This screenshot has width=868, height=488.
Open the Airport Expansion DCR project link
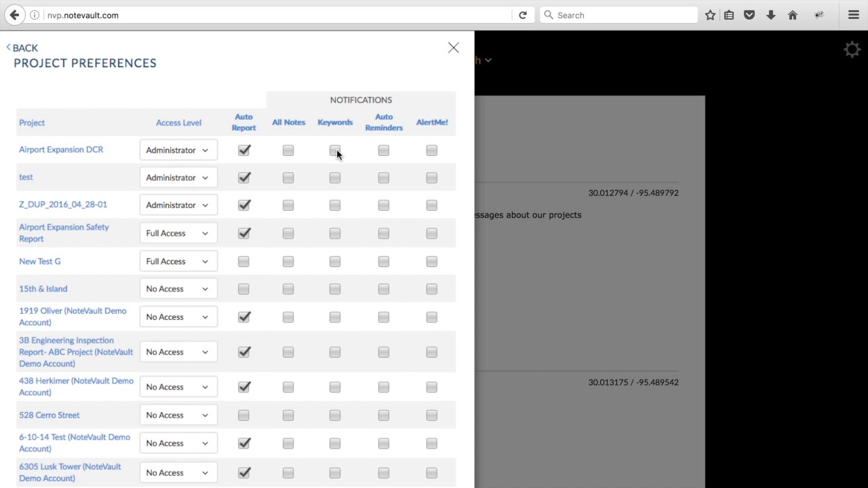pyautogui.click(x=61, y=150)
